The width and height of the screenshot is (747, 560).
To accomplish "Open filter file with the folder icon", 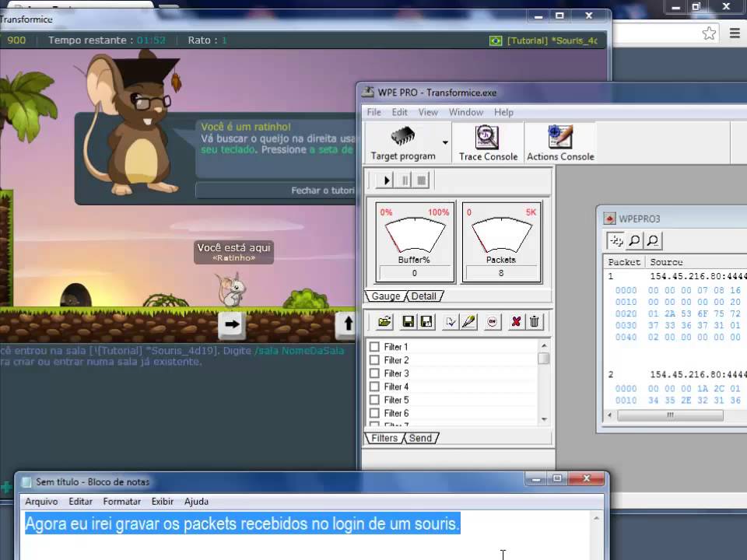I will [384, 322].
